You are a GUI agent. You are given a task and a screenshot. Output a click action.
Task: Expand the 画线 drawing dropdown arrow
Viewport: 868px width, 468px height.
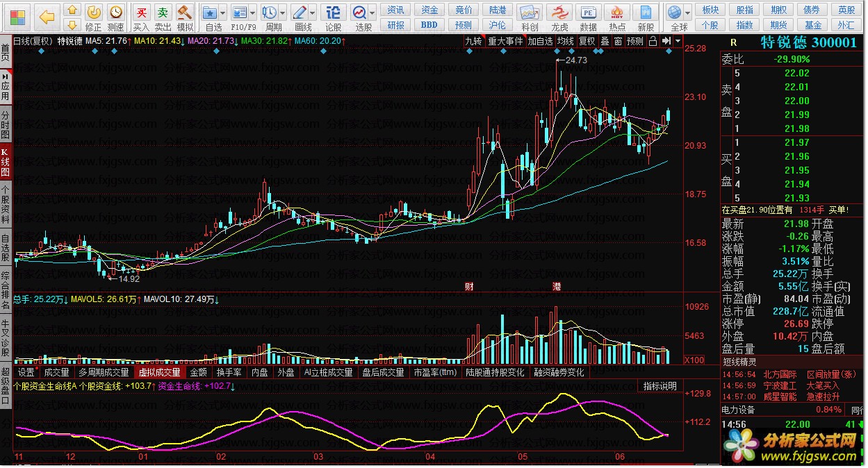coord(313,12)
